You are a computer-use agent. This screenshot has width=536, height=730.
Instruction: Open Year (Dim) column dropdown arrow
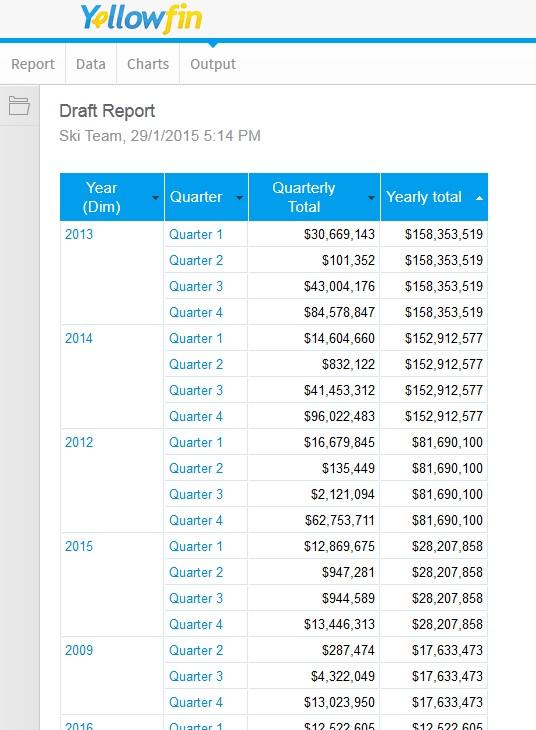[x=155, y=198]
